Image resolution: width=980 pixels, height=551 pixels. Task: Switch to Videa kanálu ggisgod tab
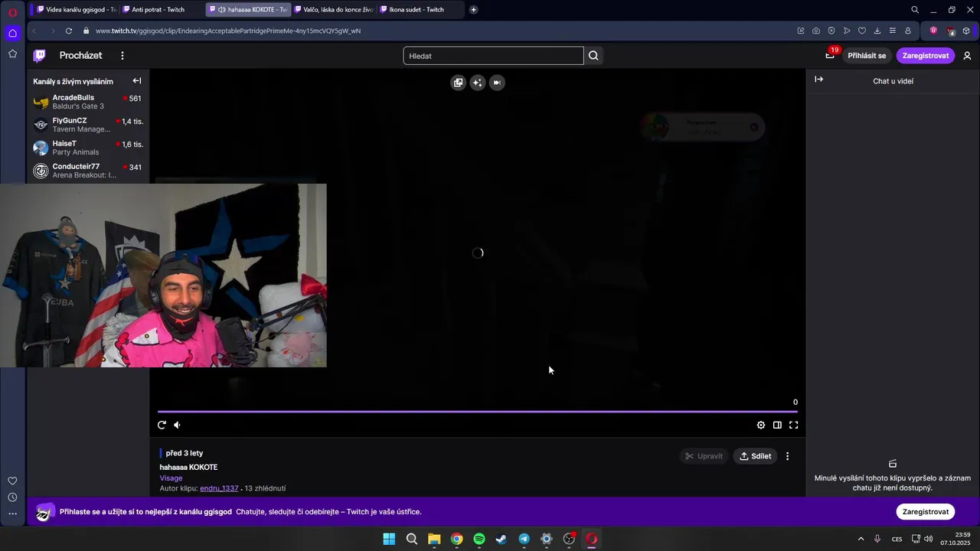(x=76, y=10)
